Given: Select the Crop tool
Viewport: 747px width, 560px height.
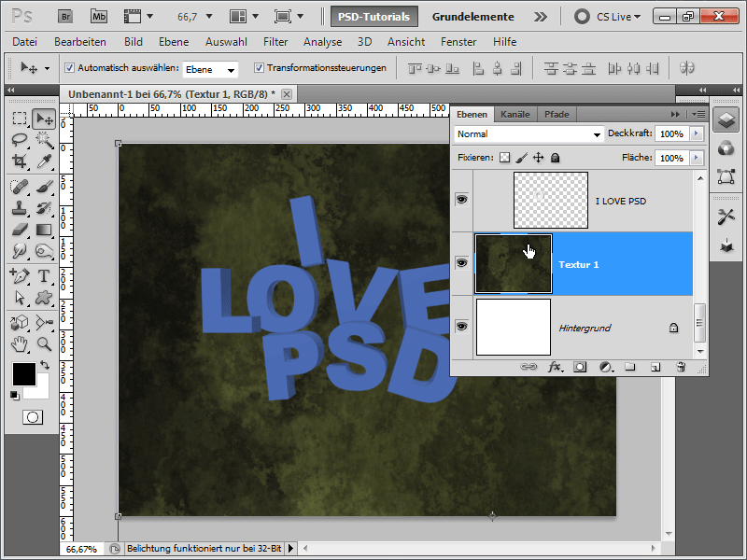Looking at the screenshot, I should [20, 161].
